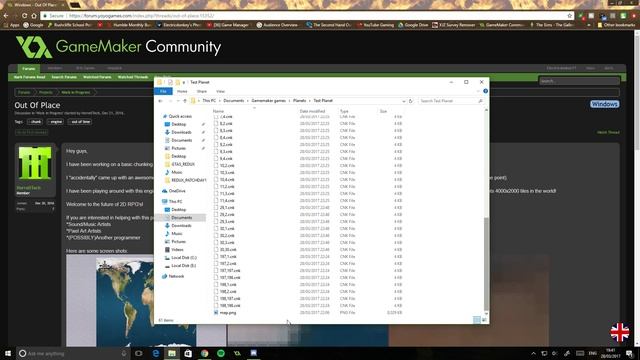Sort files by Size column header
The height and width of the screenshot is (360, 640).
[x=383, y=111]
